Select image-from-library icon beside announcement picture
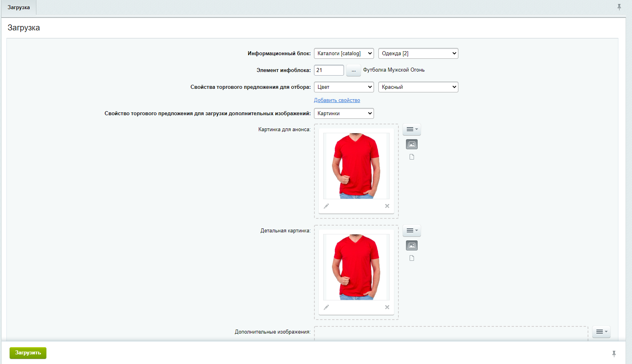Image resolution: width=632 pixels, height=364 pixels. pyautogui.click(x=412, y=144)
